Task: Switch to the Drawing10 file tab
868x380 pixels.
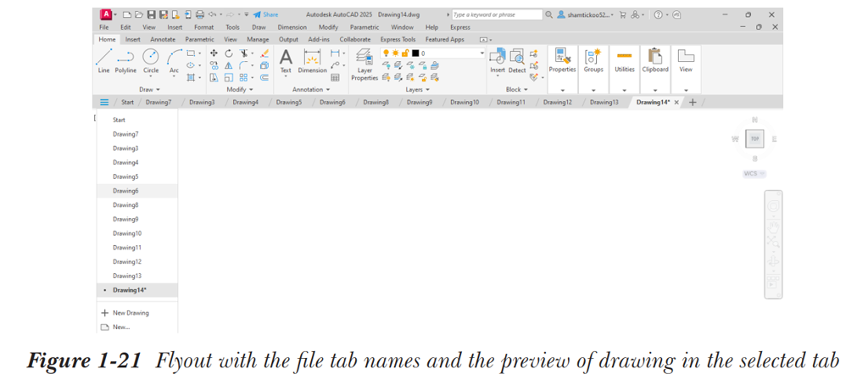Action: coord(464,102)
